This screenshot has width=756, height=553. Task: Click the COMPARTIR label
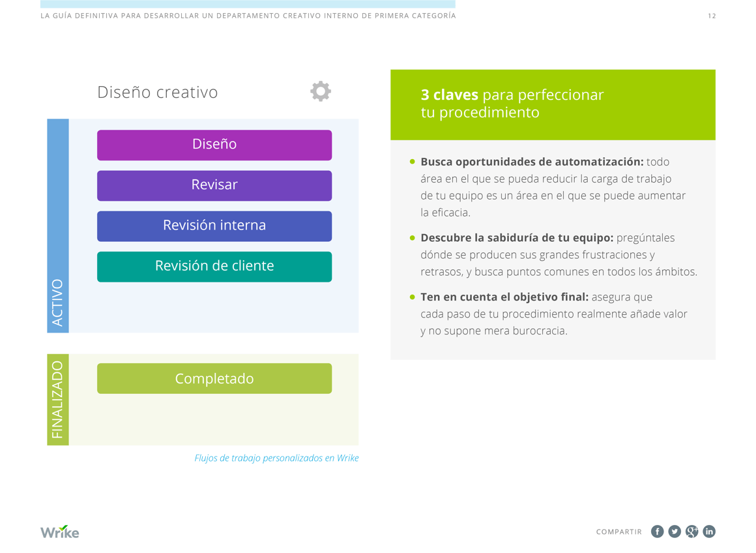tap(619, 531)
